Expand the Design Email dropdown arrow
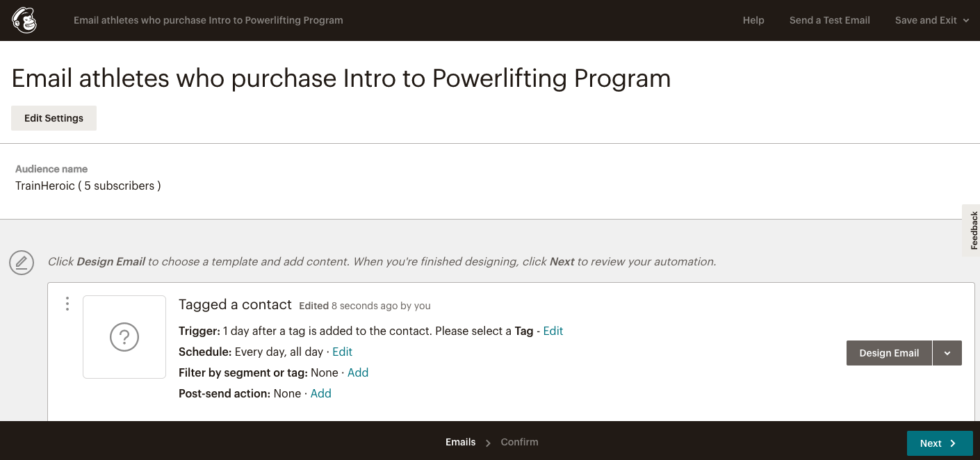Image resolution: width=980 pixels, height=460 pixels. [x=947, y=353]
